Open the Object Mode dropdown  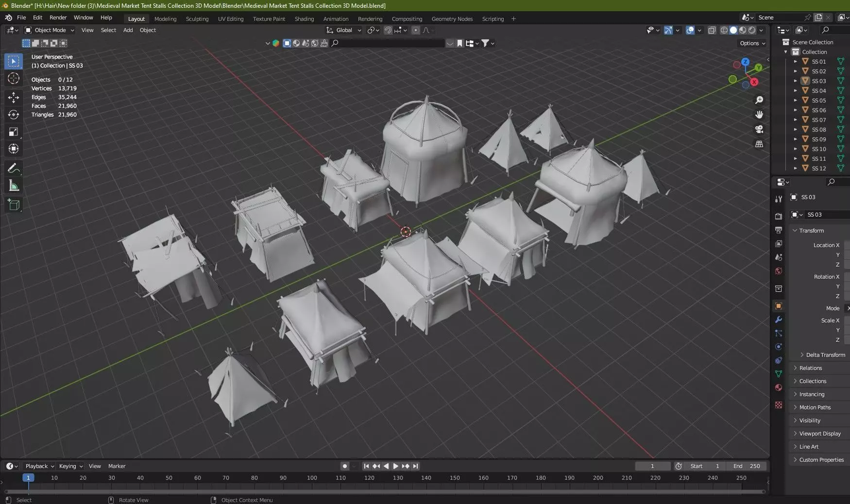50,30
